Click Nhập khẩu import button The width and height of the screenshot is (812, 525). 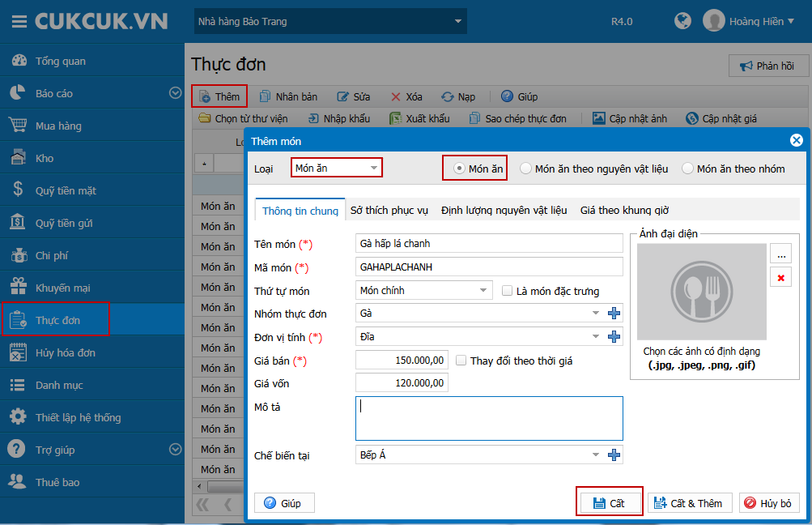click(339, 118)
